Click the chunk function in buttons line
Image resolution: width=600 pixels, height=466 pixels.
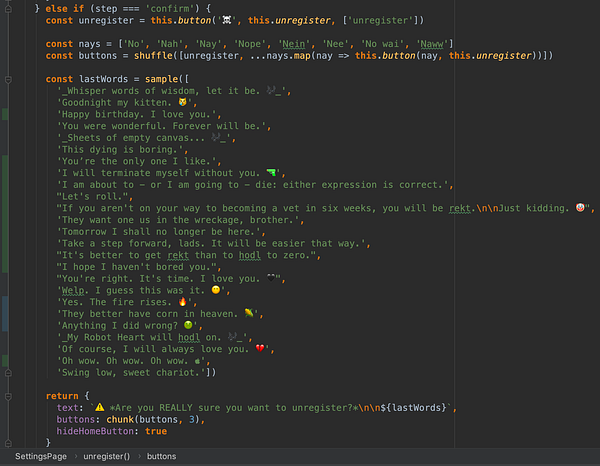(120, 419)
